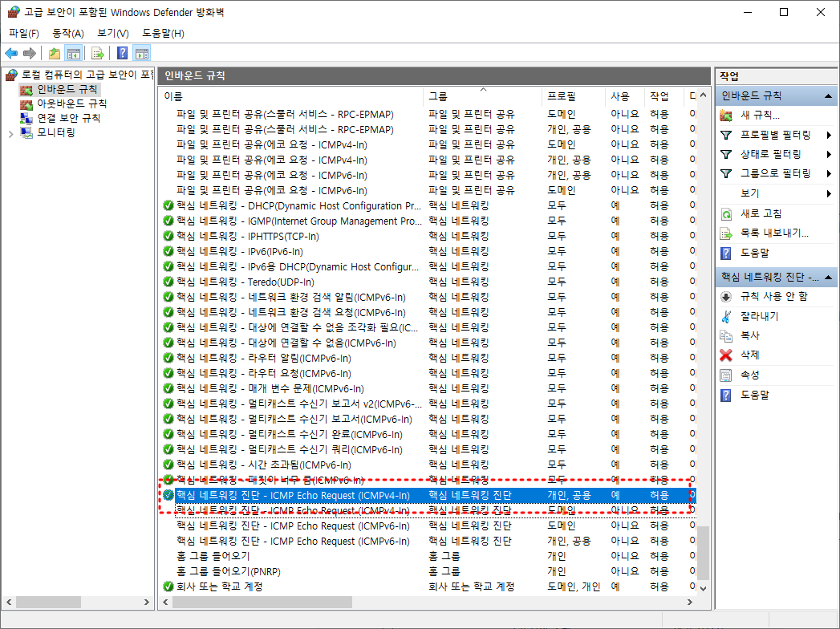Open the 보기 submenu arrow in action pane
The width and height of the screenshot is (840, 629).
click(829, 193)
